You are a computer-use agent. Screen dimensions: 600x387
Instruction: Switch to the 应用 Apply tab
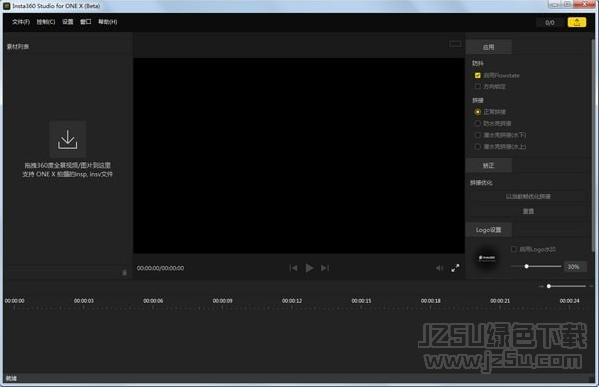489,47
